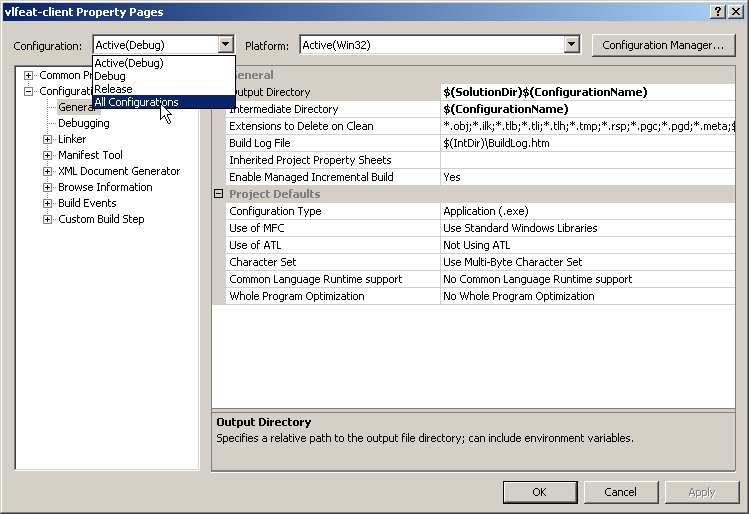Collapse the Configuration dropdown arrow
The width and height of the screenshot is (749, 514).
click(x=225, y=45)
